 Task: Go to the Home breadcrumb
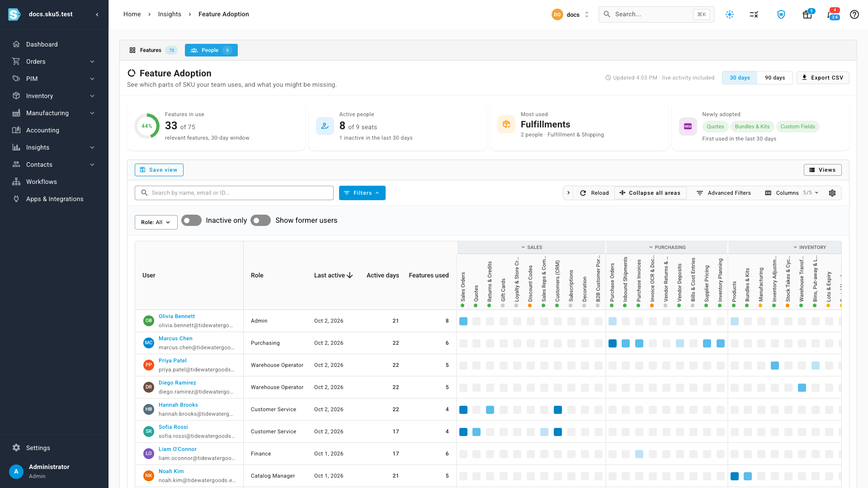point(132,14)
